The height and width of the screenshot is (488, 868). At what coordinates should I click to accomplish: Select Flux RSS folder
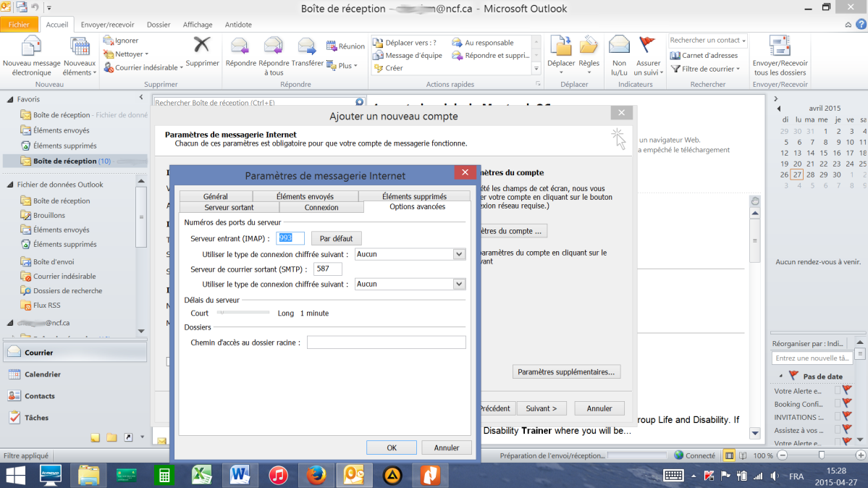point(46,306)
